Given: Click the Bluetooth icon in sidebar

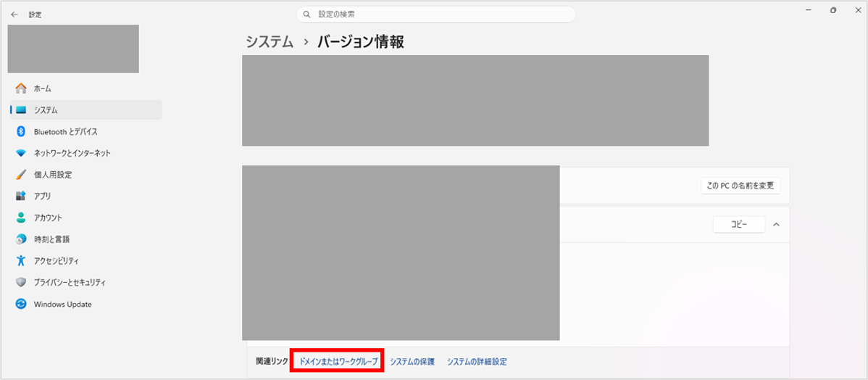Looking at the screenshot, I should [21, 131].
